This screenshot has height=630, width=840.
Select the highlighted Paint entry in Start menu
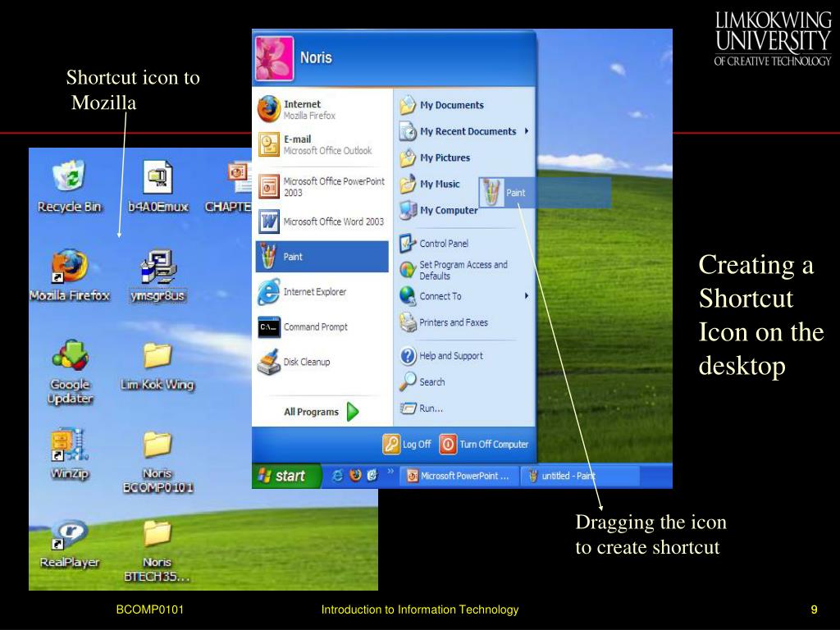click(322, 257)
